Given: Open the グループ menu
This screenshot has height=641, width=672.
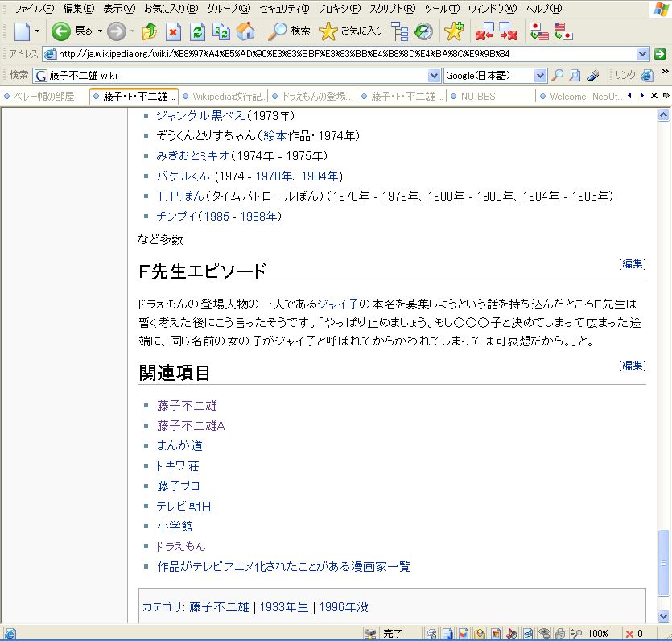Looking at the screenshot, I should [229, 9].
